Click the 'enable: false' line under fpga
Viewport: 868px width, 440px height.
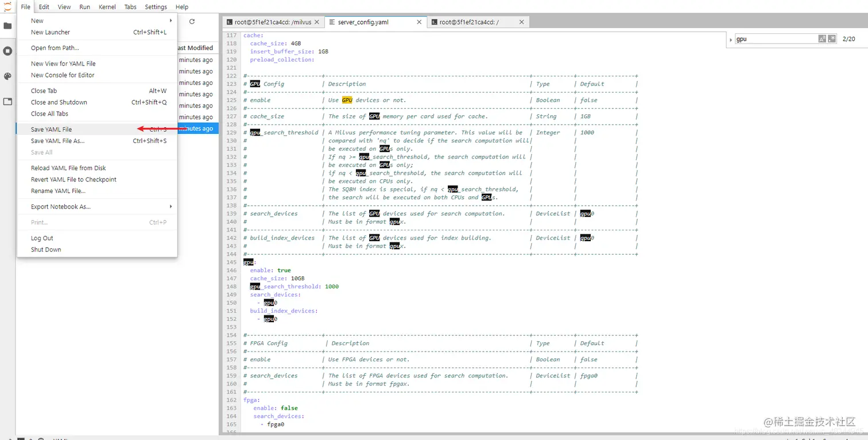click(x=276, y=408)
